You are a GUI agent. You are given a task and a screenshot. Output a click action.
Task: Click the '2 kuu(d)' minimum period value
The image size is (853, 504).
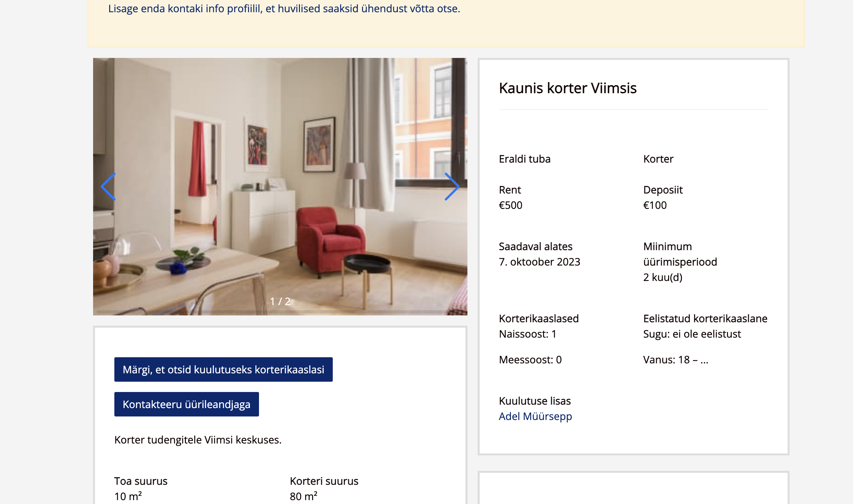point(662,277)
